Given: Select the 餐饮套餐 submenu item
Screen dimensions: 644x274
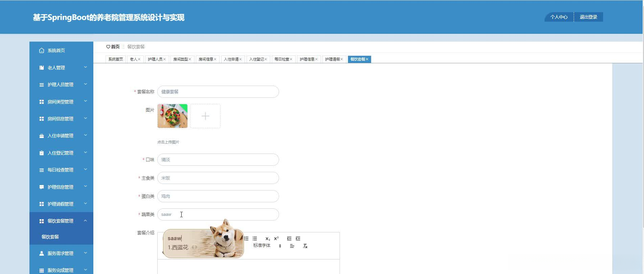Looking at the screenshot, I should point(50,237).
